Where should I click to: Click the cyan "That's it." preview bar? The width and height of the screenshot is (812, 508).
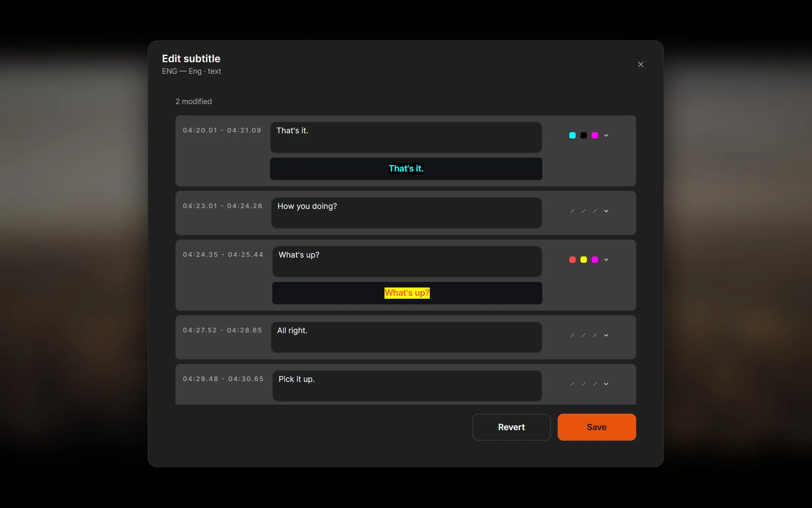click(406, 169)
